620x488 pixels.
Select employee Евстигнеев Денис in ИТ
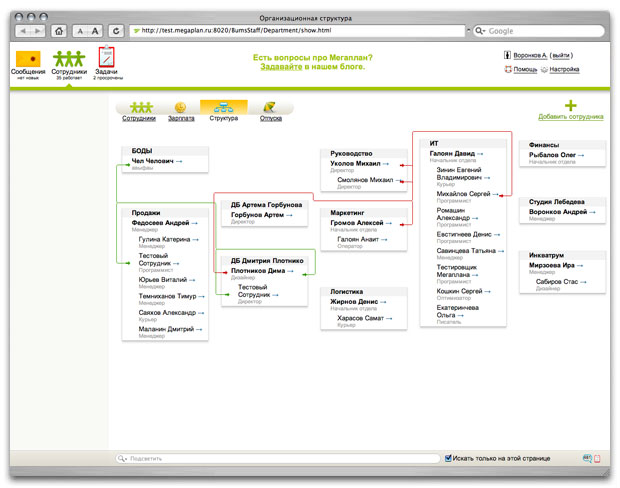click(464, 235)
